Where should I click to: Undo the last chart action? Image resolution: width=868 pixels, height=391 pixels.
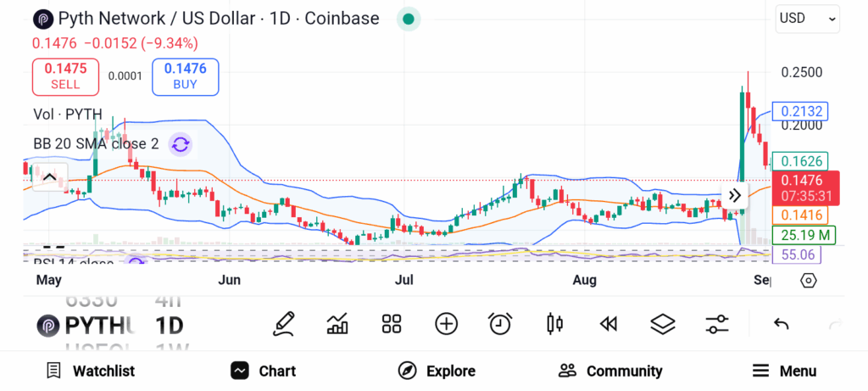782,324
